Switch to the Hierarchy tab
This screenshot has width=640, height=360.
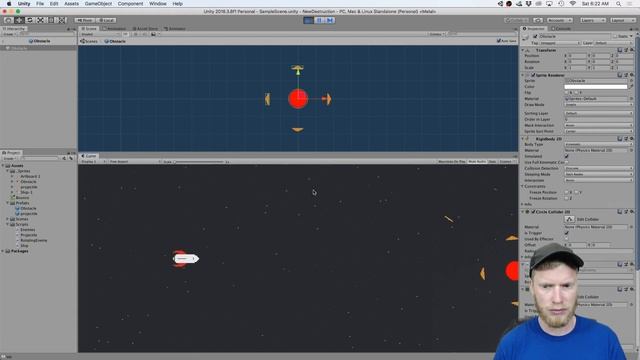14,29
